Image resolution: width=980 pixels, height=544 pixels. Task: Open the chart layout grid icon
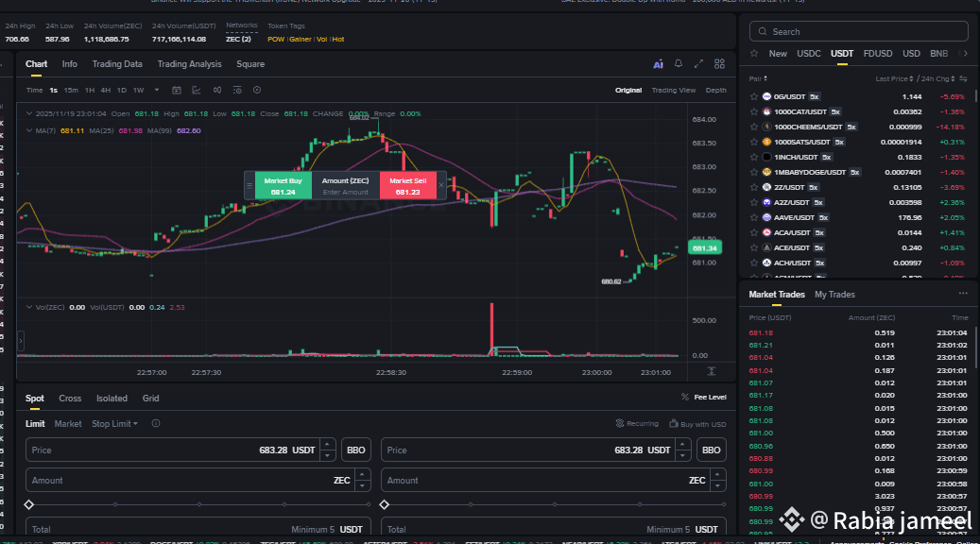coord(719,63)
